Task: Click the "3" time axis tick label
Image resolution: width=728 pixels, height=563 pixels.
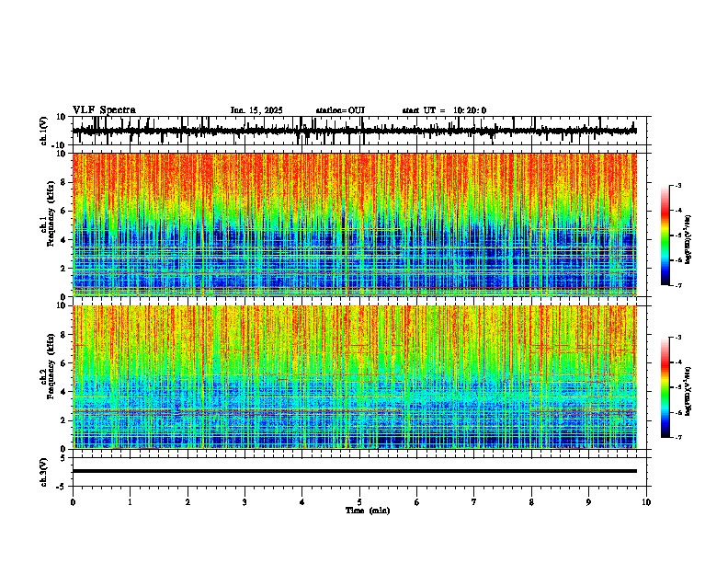Action: click(245, 502)
